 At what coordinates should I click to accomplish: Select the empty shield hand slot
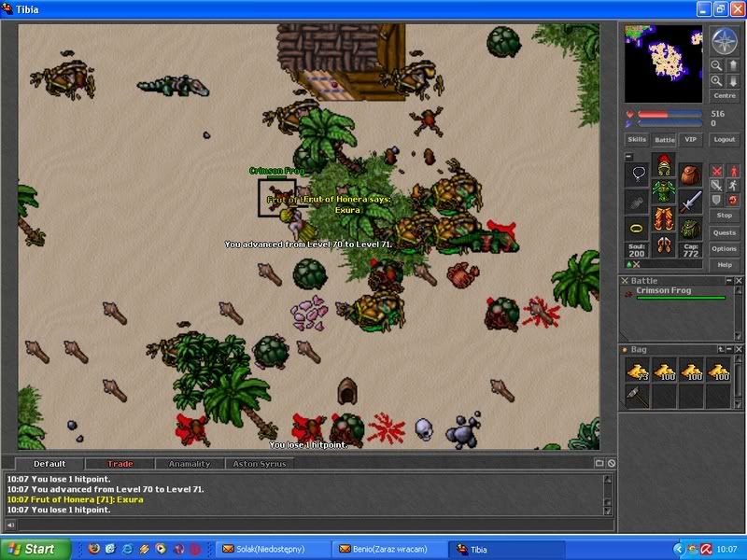[x=638, y=201]
